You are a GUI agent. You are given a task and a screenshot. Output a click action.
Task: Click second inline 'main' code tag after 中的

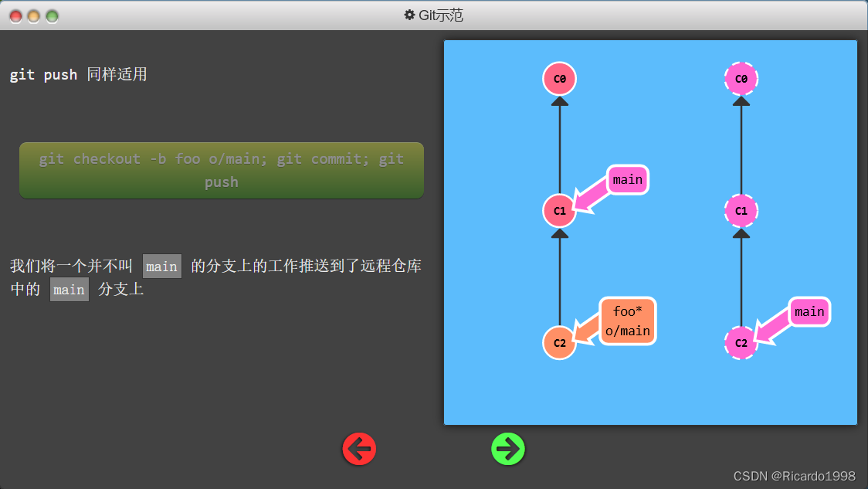click(x=70, y=290)
